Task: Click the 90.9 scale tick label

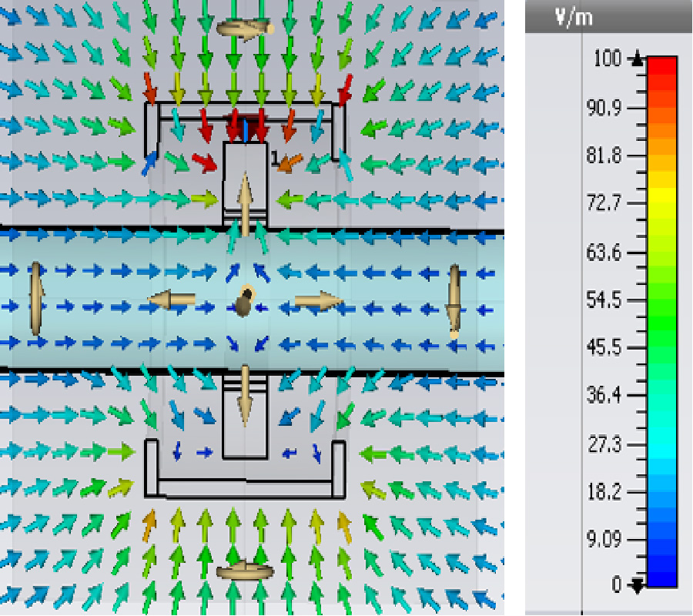Action: coord(608,108)
